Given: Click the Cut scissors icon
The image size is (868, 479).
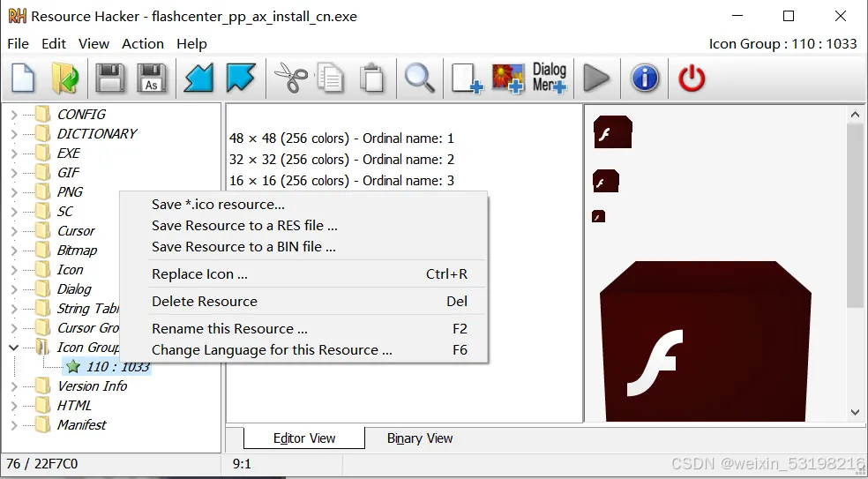Looking at the screenshot, I should tap(290, 79).
